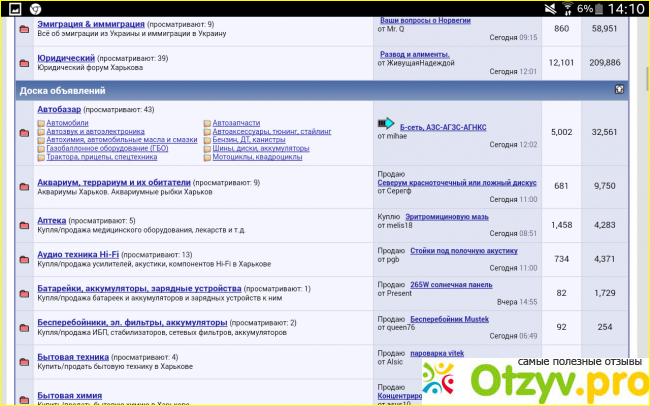Open Аквариум, террариум и их обитатели forum
The image size is (650, 406).
[113, 183]
